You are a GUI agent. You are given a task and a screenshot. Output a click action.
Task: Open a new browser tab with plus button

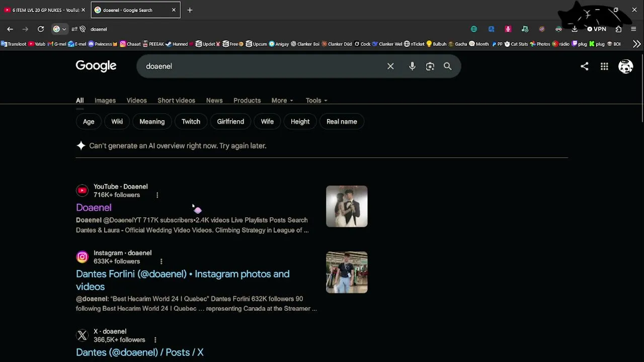coord(190,10)
